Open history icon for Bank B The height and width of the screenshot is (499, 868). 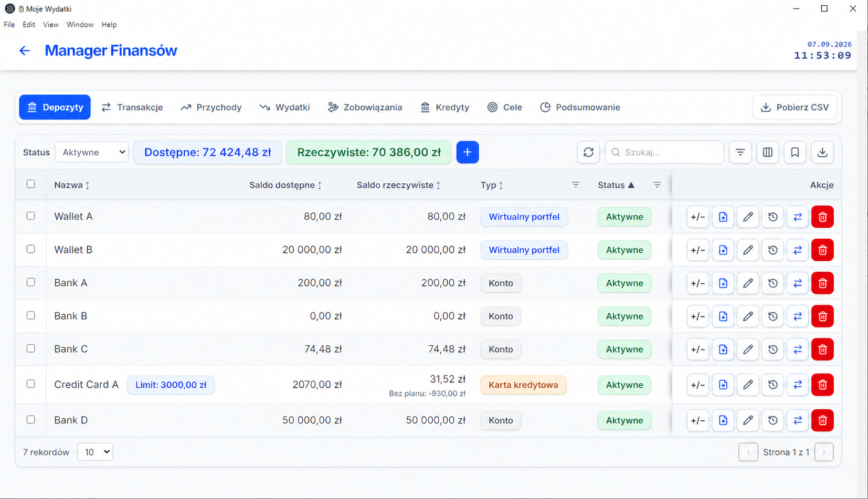(773, 316)
